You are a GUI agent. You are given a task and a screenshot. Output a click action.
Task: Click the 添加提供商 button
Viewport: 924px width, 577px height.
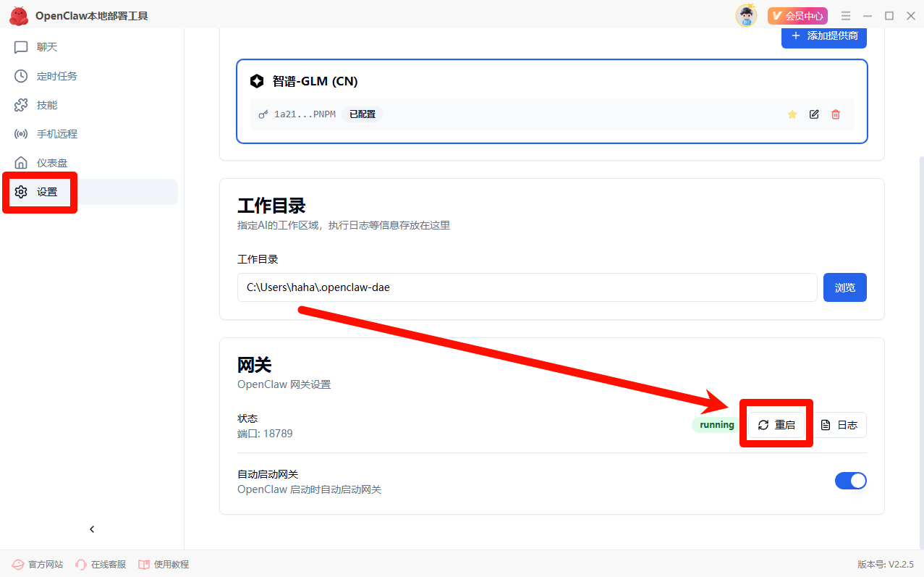(x=823, y=35)
